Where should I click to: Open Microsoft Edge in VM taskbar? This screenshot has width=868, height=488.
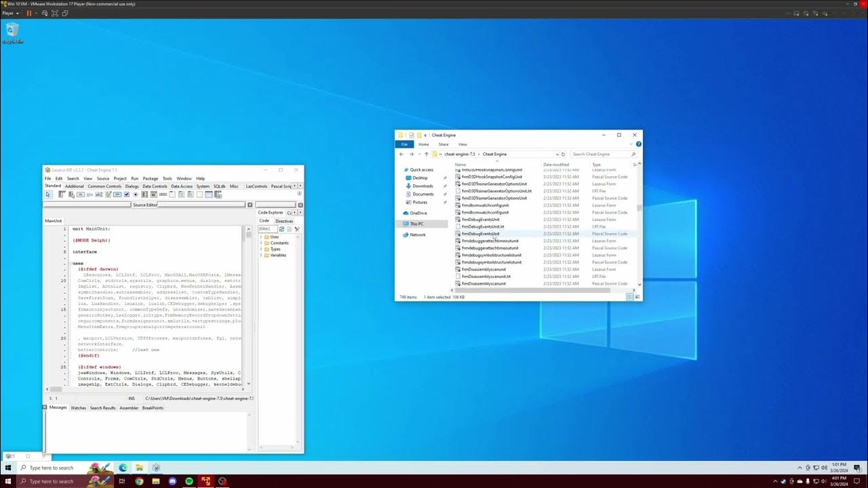pos(123,468)
